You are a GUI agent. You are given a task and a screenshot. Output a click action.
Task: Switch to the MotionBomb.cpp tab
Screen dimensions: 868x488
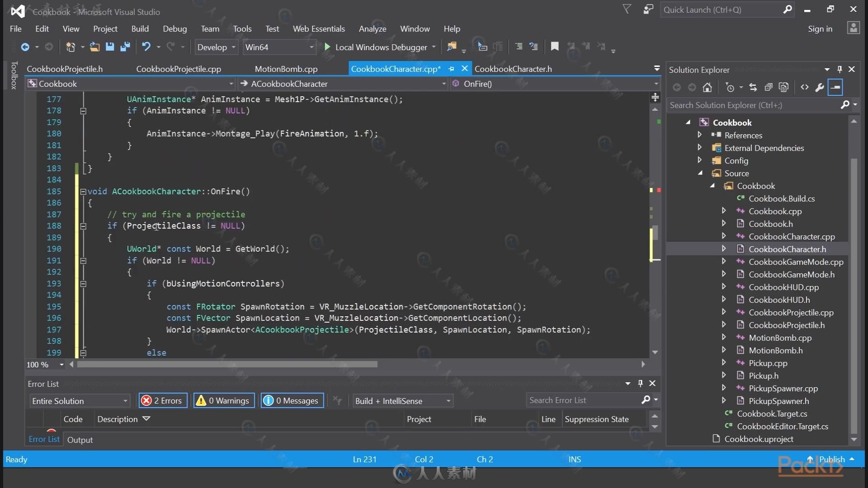pos(287,69)
